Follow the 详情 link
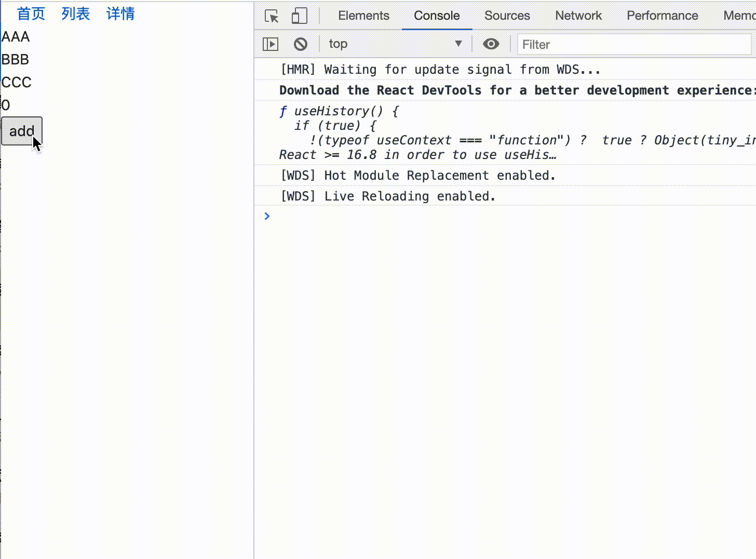 120,14
